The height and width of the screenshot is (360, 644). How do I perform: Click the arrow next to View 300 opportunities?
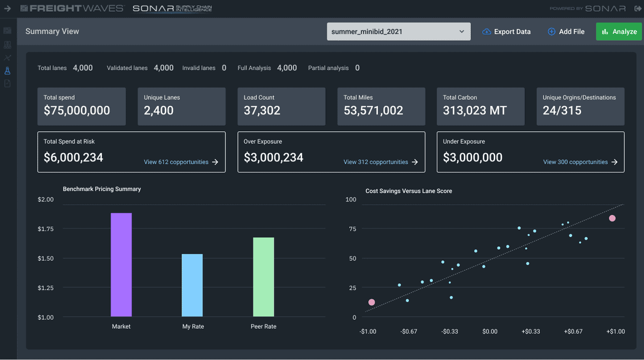pyautogui.click(x=614, y=162)
